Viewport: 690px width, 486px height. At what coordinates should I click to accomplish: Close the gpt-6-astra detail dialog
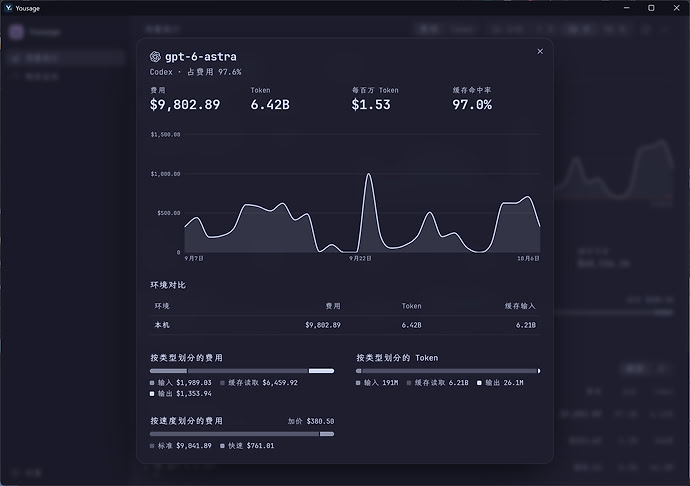tap(540, 52)
